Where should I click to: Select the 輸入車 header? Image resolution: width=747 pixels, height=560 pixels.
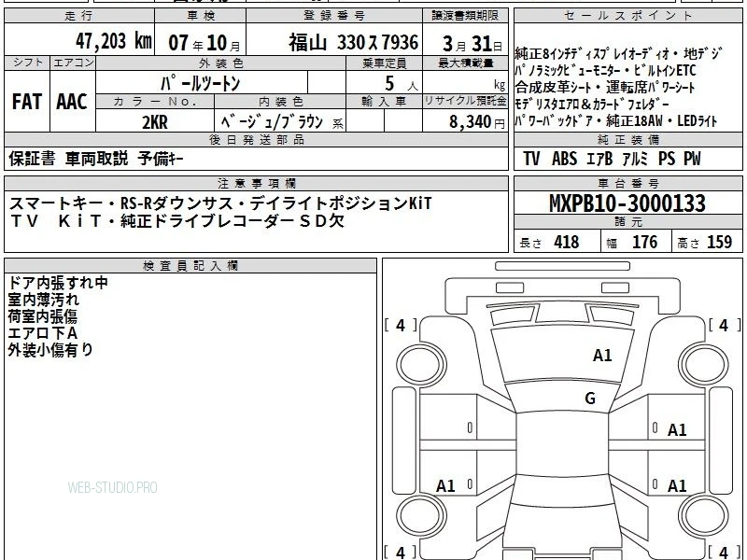click(384, 102)
